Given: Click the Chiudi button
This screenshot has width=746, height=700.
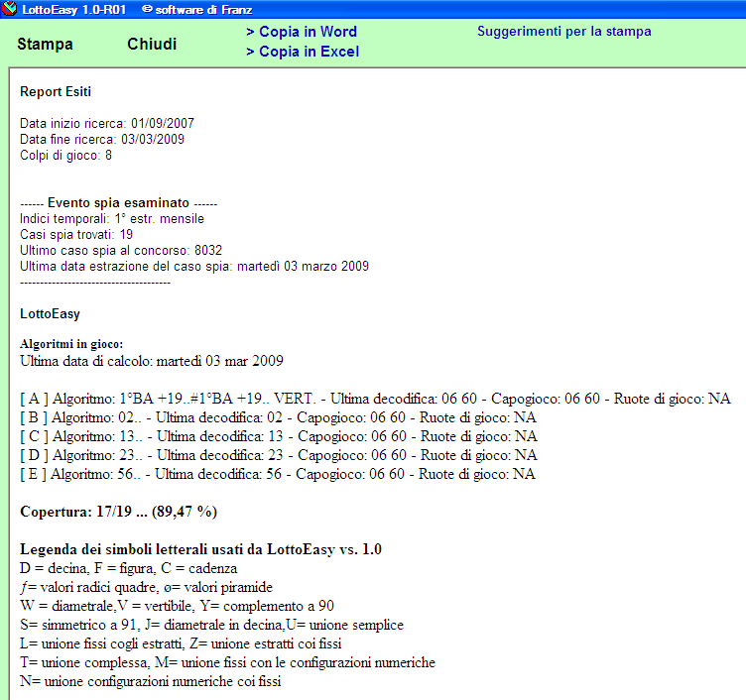Looking at the screenshot, I should (152, 45).
